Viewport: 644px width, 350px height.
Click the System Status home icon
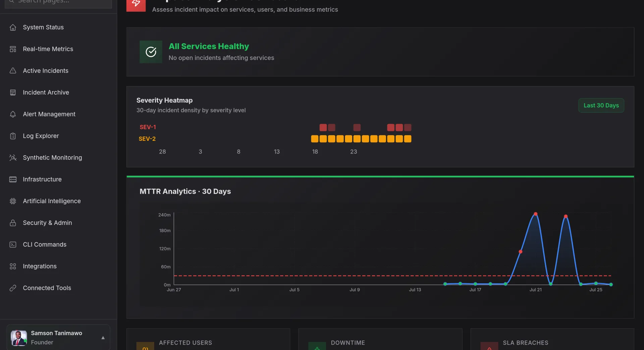tap(13, 27)
